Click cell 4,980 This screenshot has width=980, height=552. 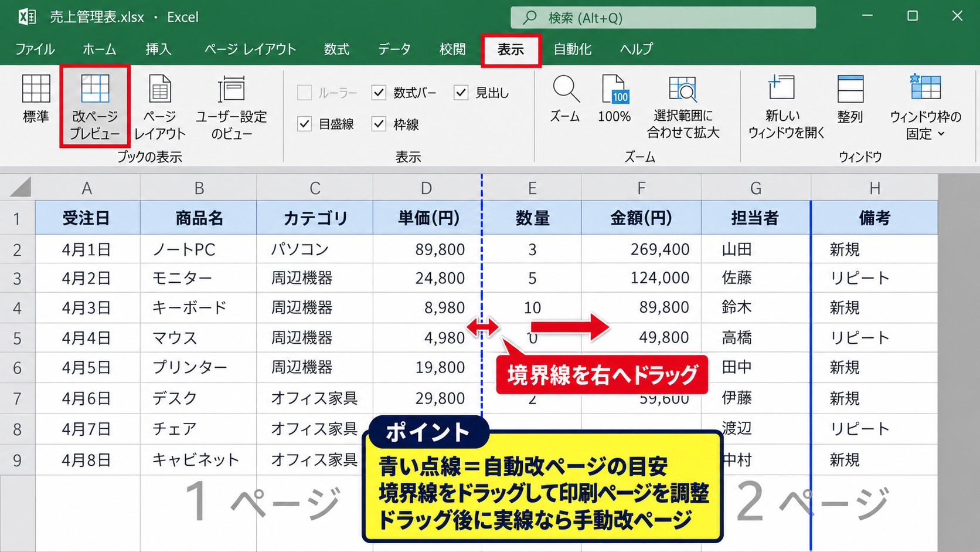coord(428,338)
